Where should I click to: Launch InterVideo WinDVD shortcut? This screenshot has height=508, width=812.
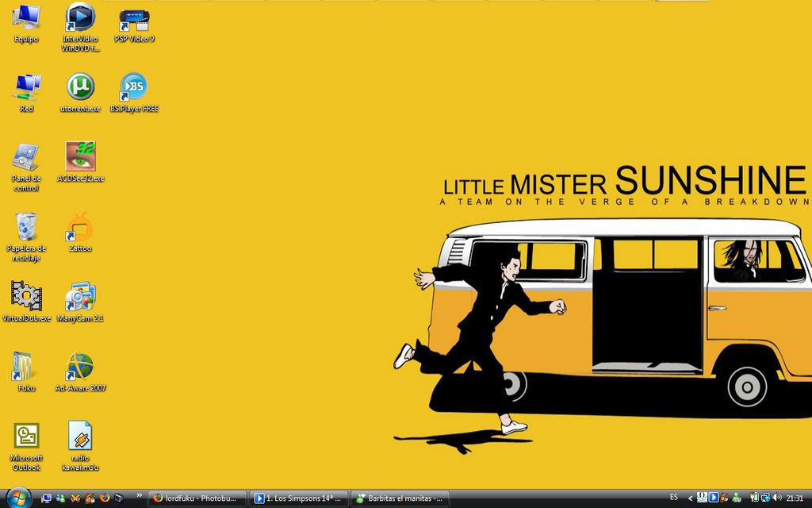[x=80, y=27]
